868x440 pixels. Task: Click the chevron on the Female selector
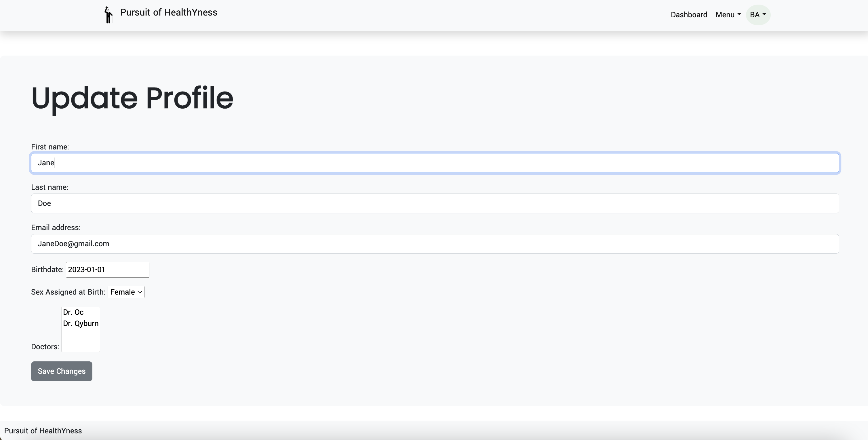pos(140,292)
